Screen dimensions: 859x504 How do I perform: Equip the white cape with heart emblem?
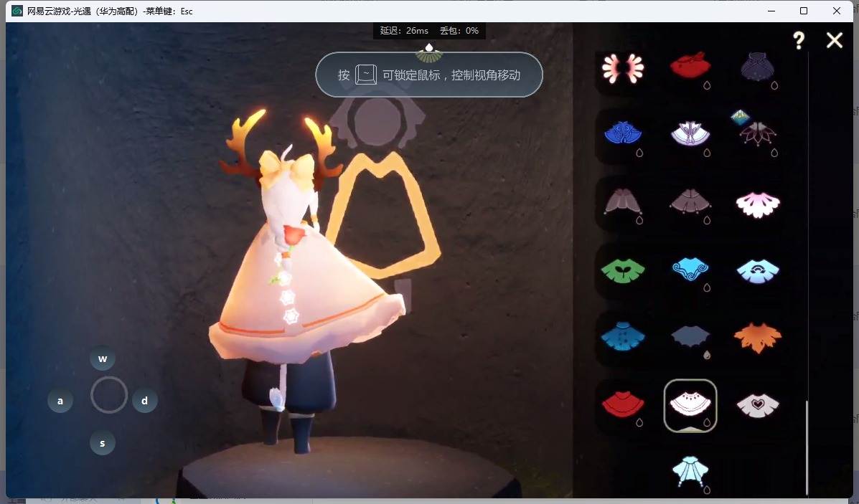[758, 404]
